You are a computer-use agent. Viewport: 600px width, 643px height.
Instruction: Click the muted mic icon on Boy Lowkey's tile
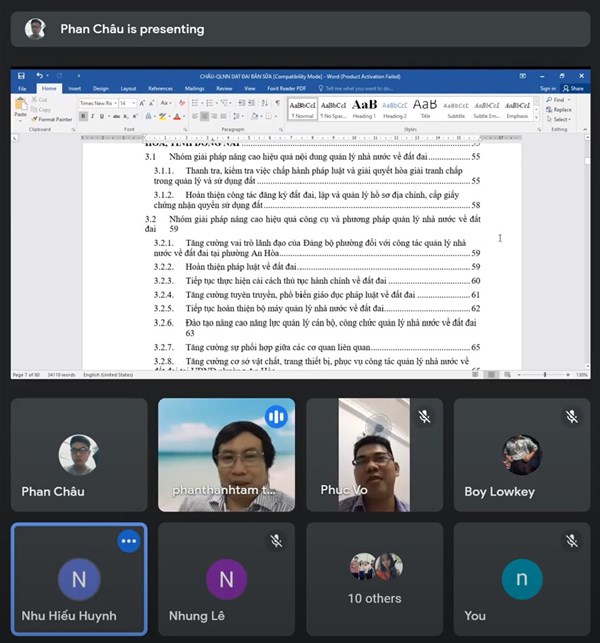coord(571,416)
